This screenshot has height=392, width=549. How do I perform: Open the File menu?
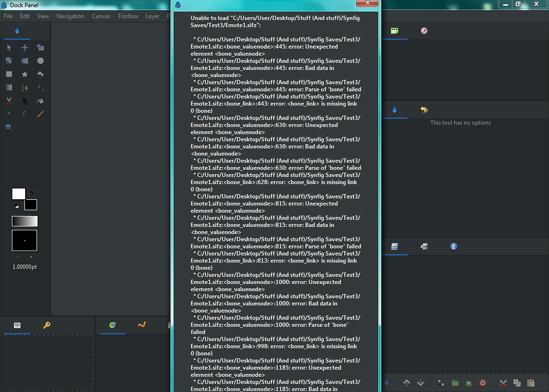[x=9, y=16]
